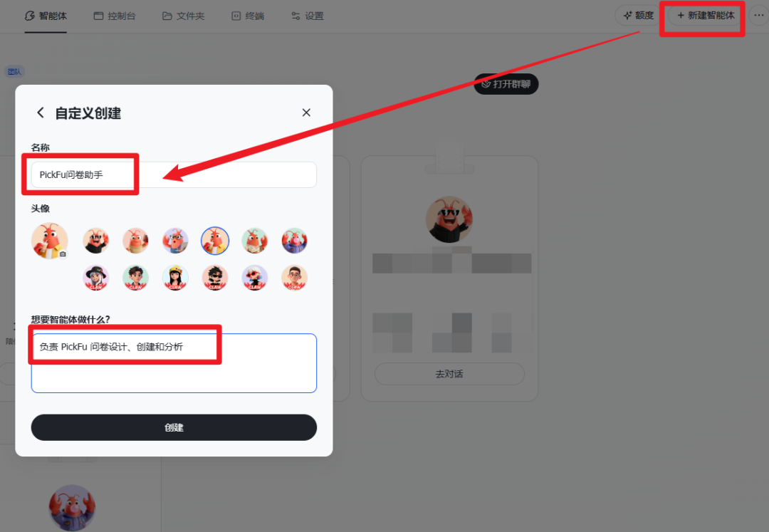Switch to the 文件夹 tab
Screen dimensions: 769x532
click(184, 16)
